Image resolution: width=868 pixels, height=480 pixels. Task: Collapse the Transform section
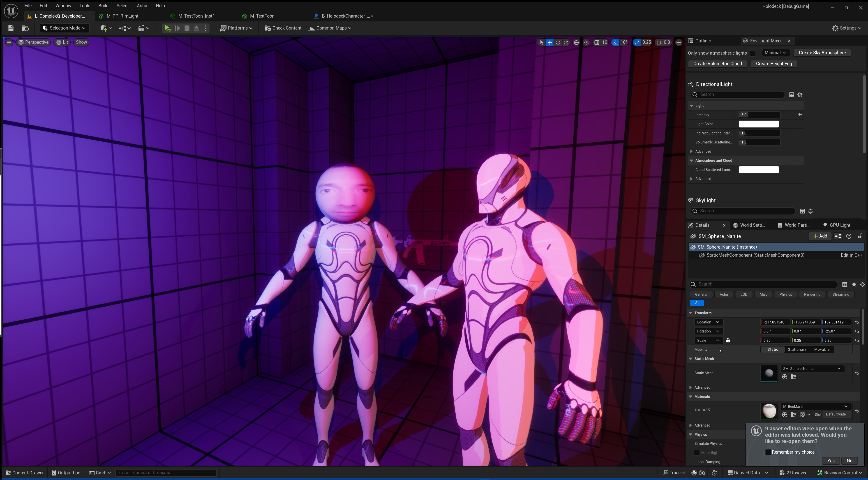690,313
